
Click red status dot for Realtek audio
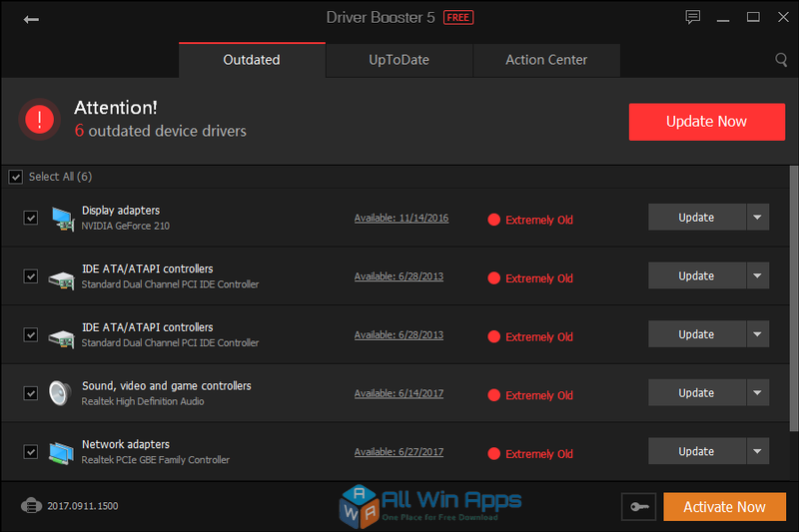493,395
